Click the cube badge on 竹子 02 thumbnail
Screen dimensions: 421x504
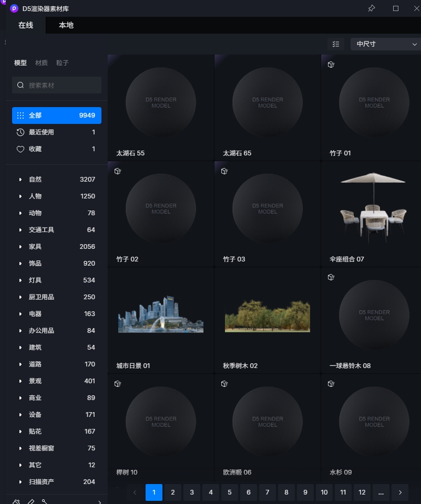(118, 171)
